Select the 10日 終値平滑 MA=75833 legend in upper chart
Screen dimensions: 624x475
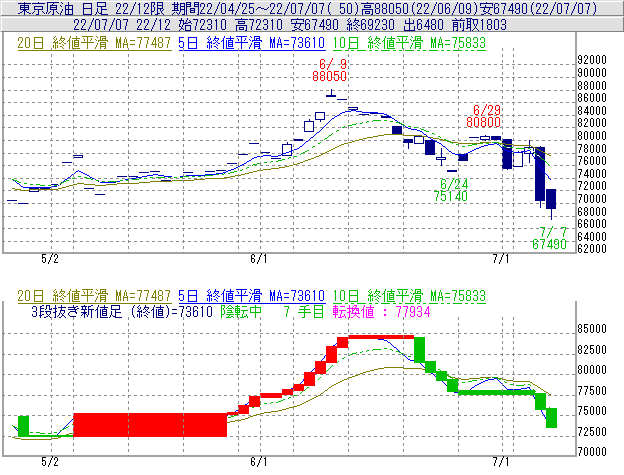[409, 43]
